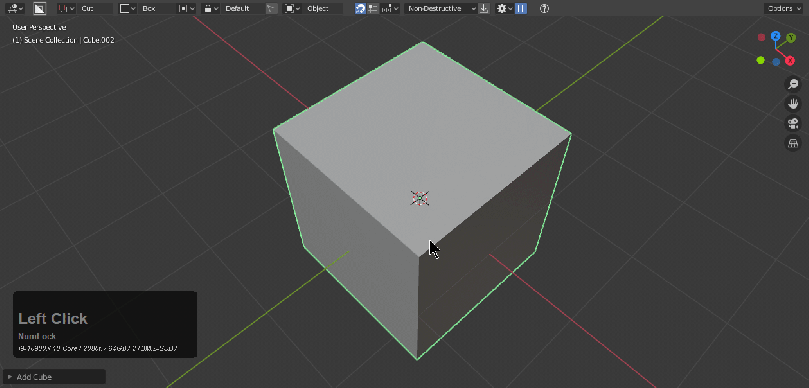This screenshot has width=809, height=388.
Task: Toggle the list-lines icon button
Action: pos(373,8)
